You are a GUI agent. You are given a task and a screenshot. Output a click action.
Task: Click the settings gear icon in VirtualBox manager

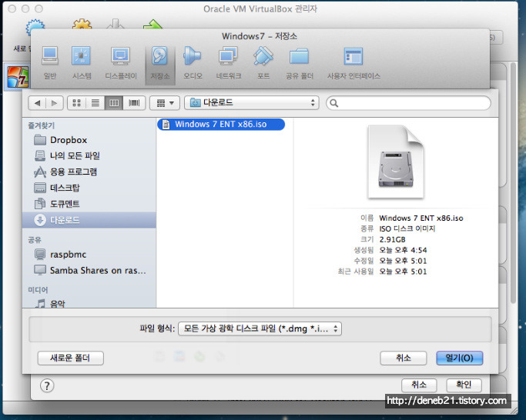[x=82, y=24]
